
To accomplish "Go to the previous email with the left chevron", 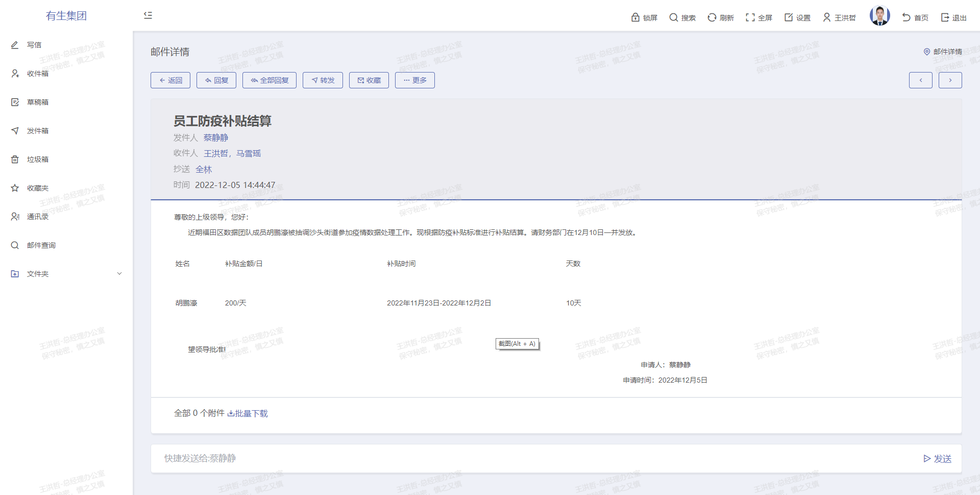I will tap(920, 80).
